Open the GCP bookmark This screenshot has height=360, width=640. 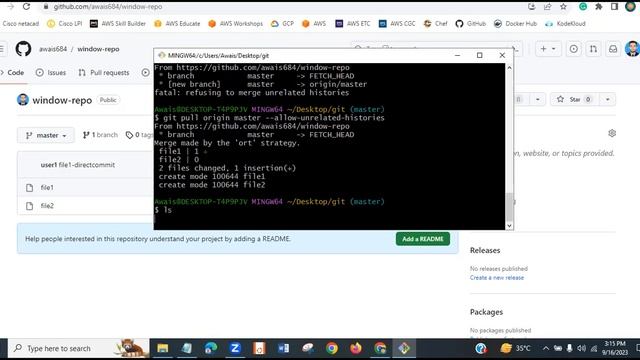click(282, 24)
